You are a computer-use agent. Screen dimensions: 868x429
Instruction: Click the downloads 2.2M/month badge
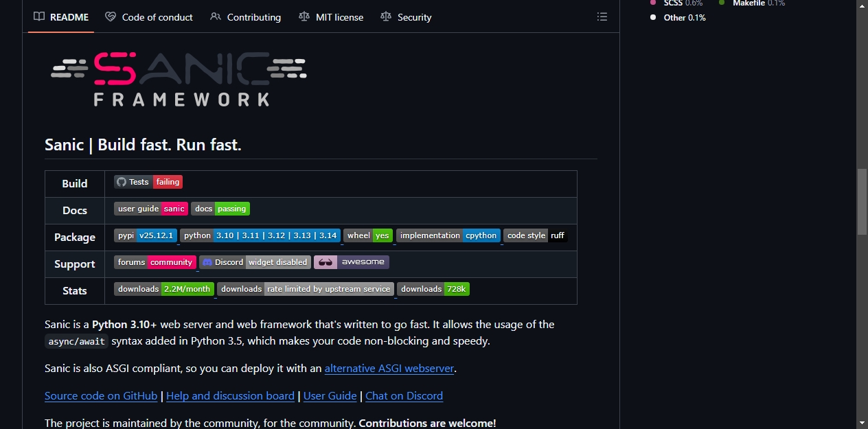point(164,289)
